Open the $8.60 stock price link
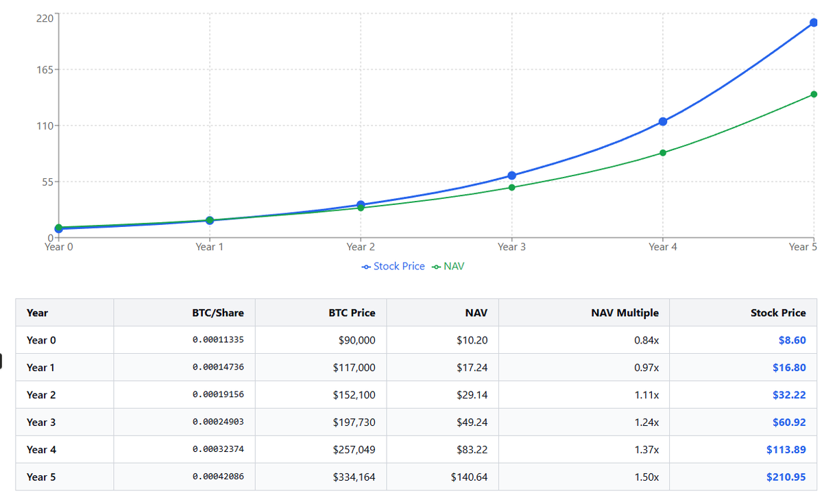822x504 pixels. click(792, 340)
